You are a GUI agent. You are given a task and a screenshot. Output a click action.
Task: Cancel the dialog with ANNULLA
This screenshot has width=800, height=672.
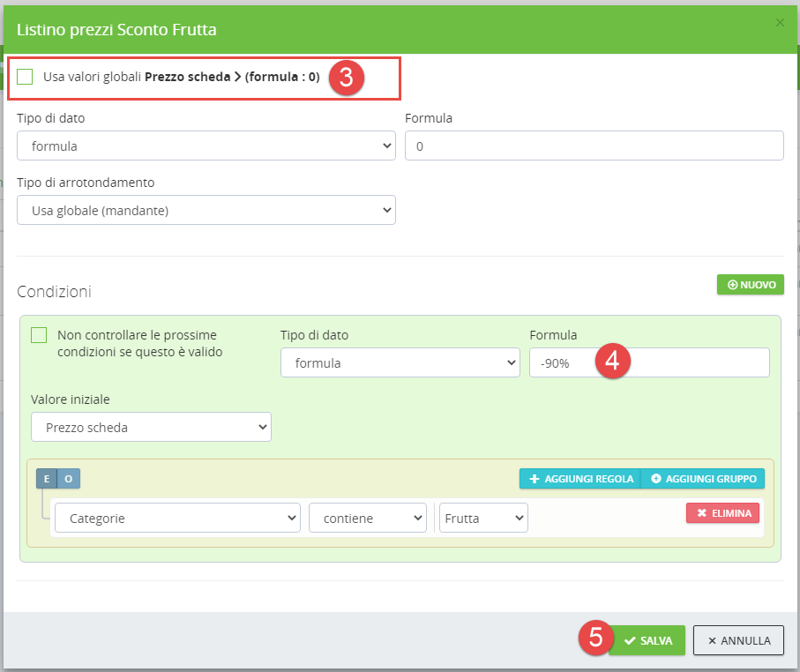(x=738, y=641)
